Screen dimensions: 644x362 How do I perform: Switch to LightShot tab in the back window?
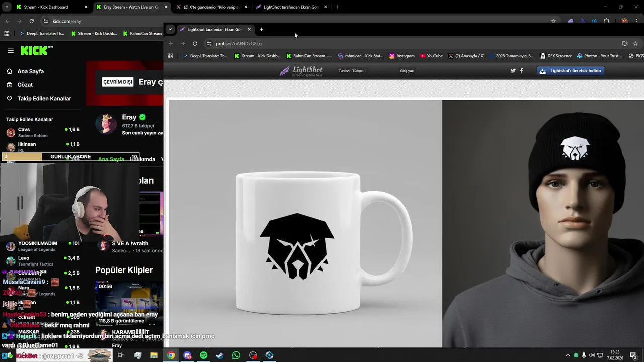(290, 7)
